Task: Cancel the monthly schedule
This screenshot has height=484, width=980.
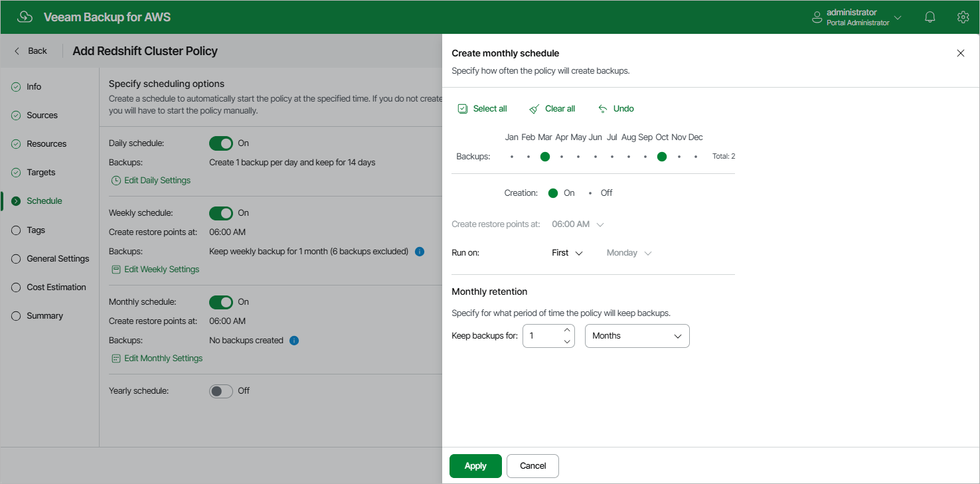Action: (532, 466)
